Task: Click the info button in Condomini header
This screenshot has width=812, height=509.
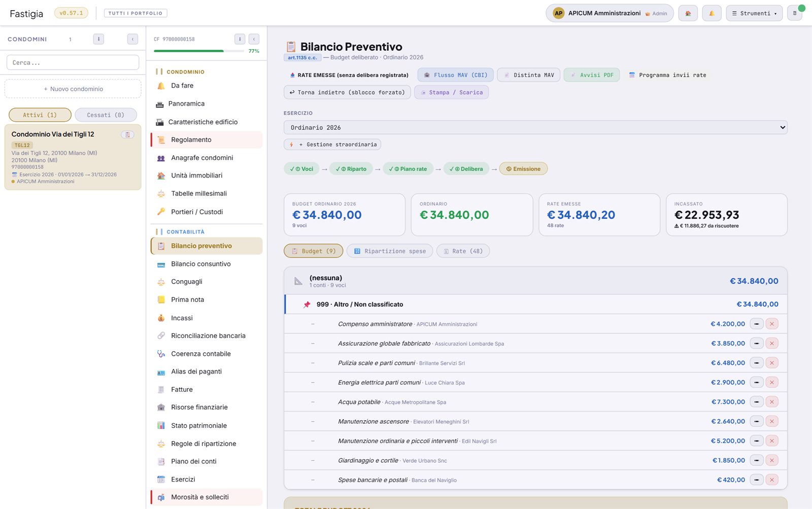Action: [x=98, y=39]
